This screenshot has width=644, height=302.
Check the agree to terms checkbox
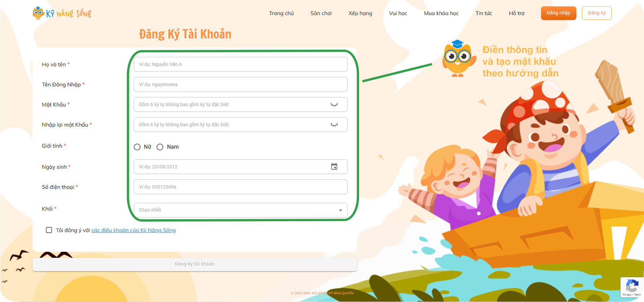coord(49,230)
